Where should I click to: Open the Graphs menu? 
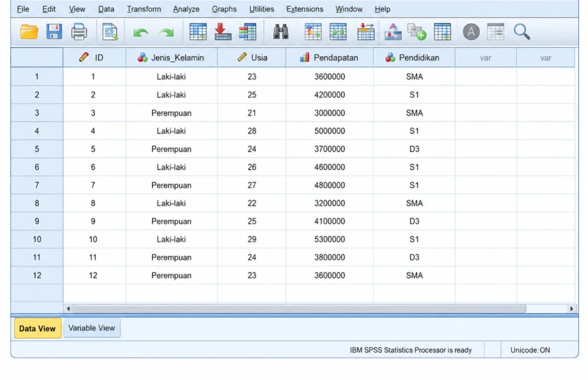(x=224, y=9)
